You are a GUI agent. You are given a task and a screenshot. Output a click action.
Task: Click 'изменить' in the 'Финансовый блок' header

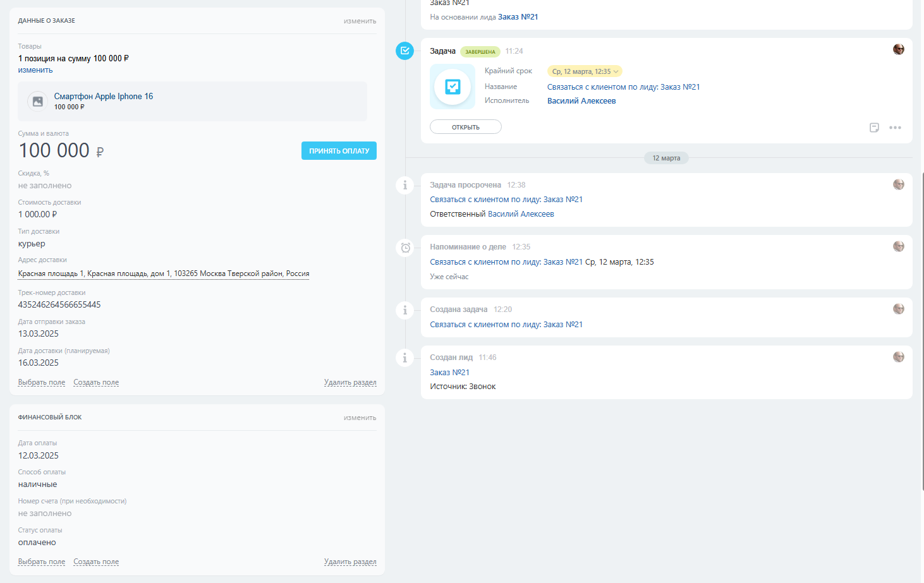point(360,418)
